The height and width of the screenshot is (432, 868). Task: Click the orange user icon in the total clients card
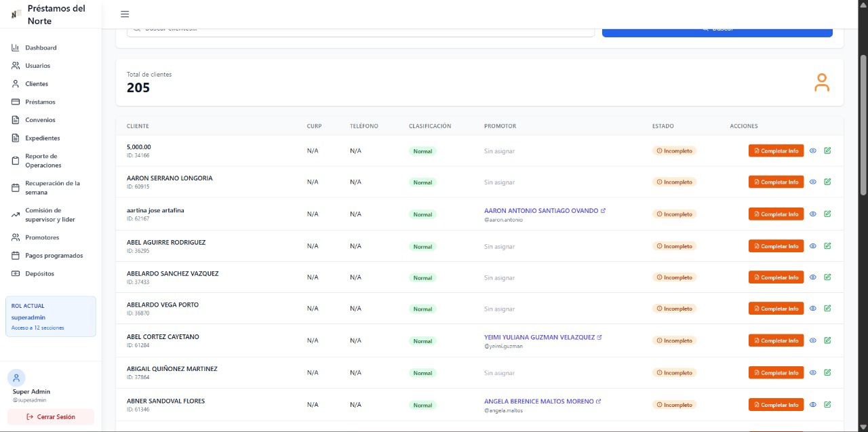[822, 83]
